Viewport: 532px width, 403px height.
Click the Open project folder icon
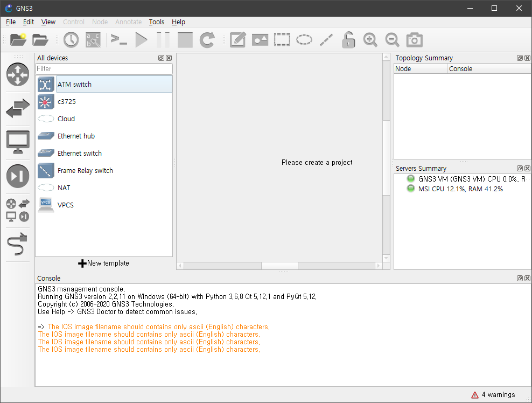(x=40, y=40)
